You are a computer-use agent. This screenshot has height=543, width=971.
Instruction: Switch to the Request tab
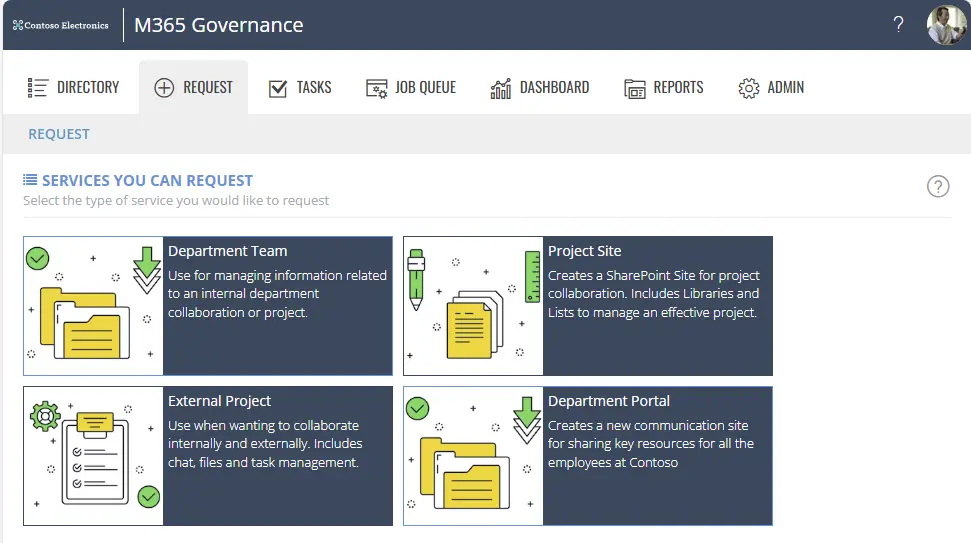coord(194,88)
